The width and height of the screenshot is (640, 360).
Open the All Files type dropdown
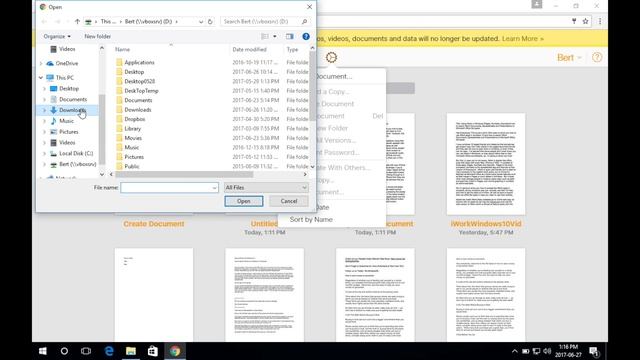click(x=266, y=188)
